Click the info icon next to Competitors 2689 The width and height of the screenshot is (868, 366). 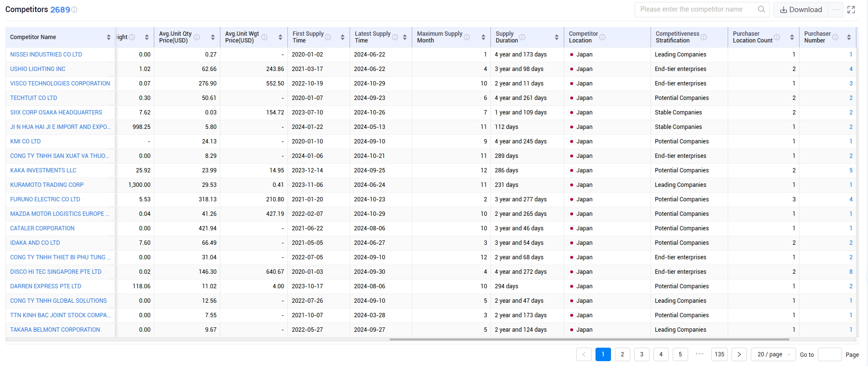click(74, 10)
